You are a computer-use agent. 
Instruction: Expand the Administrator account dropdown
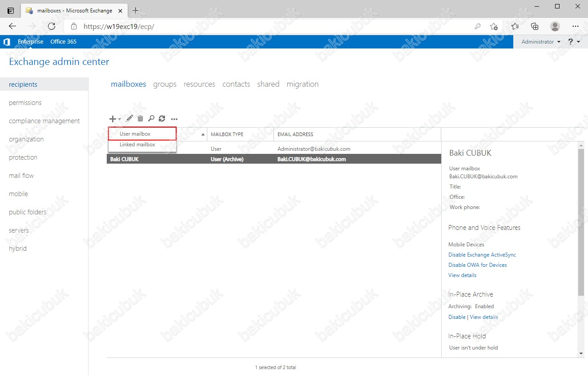click(x=541, y=42)
